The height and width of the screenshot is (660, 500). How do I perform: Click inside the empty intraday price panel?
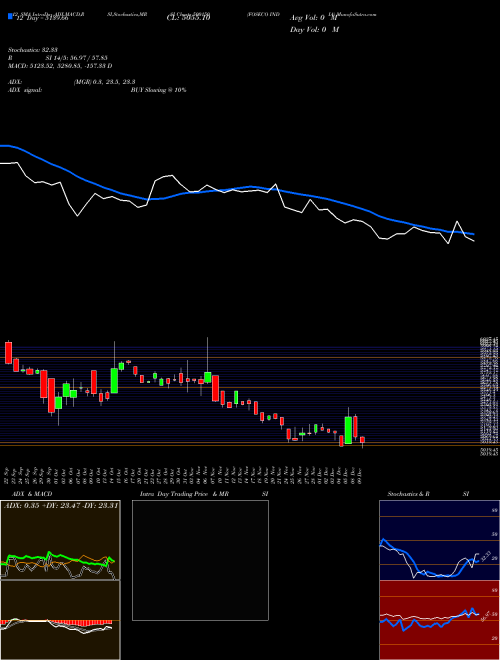click(x=200, y=560)
